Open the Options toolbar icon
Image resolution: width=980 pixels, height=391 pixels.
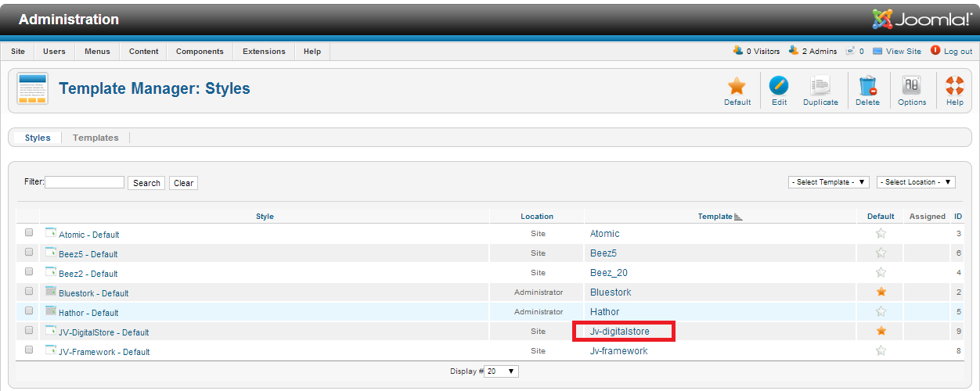click(x=912, y=85)
